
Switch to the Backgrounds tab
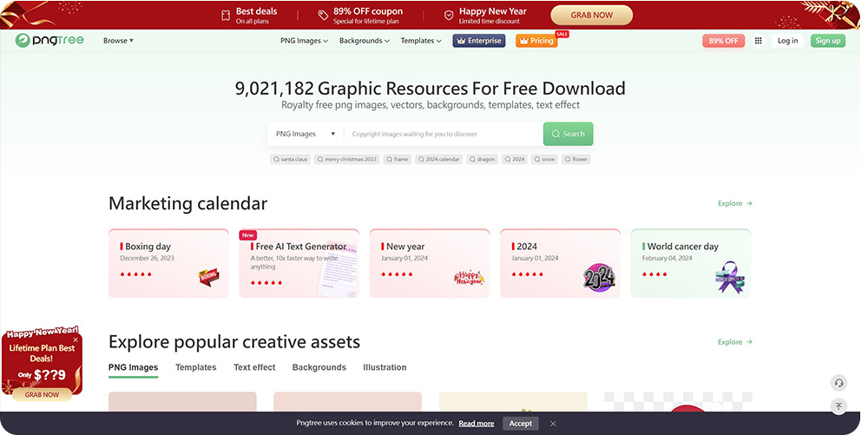click(x=319, y=367)
